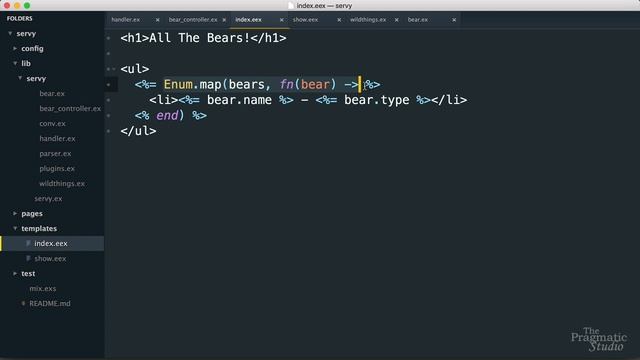Switch to the handler.ex tab
Viewport: 640px width, 360px height.
[x=126, y=20]
